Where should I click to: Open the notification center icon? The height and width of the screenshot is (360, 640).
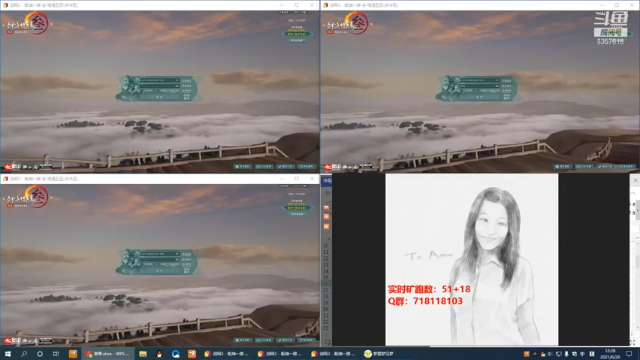click(x=629, y=353)
